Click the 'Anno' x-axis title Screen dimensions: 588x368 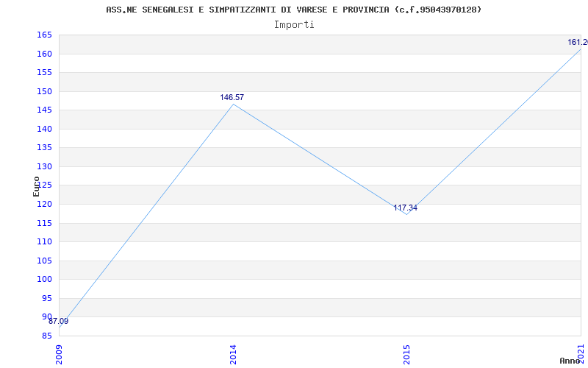[570, 361]
